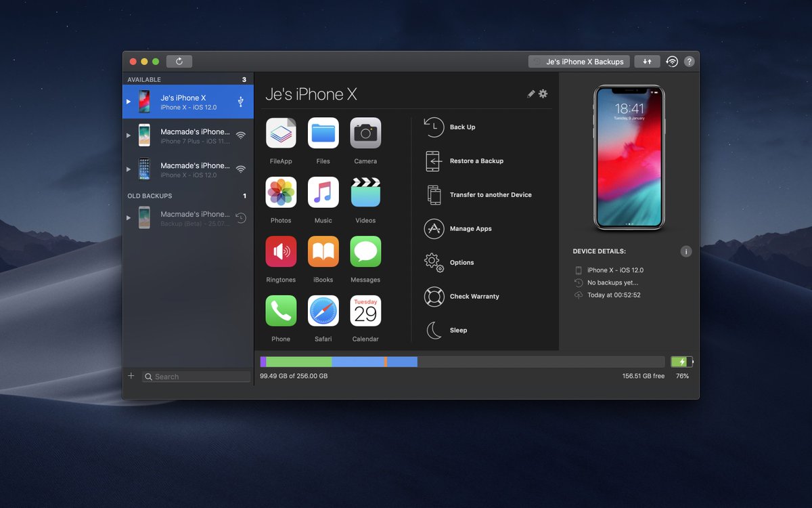Click the OLD BACKUPS section header
Screen dimensions: 812x508
(x=150, y=196)
